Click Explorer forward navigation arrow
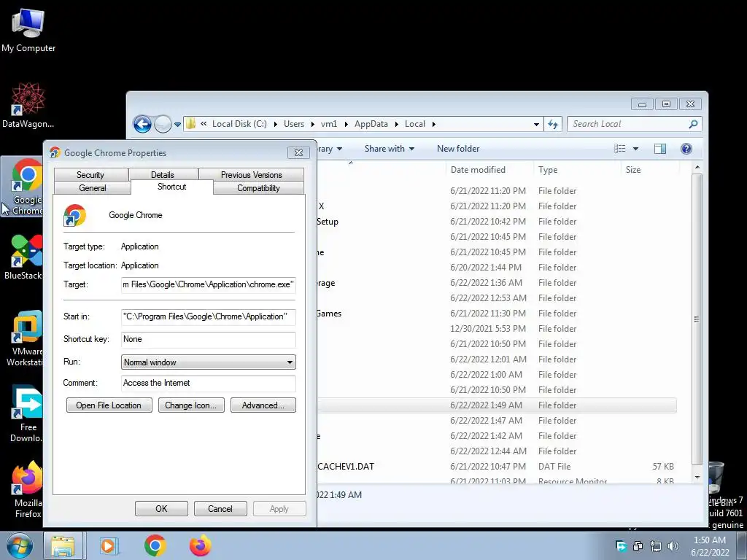 [x=163, y=124]
